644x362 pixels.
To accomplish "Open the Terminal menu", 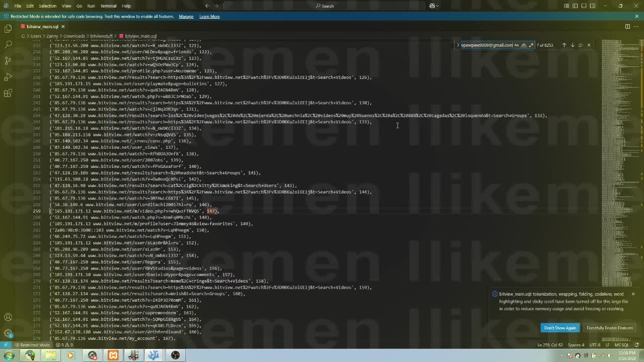I will [108, 6].
